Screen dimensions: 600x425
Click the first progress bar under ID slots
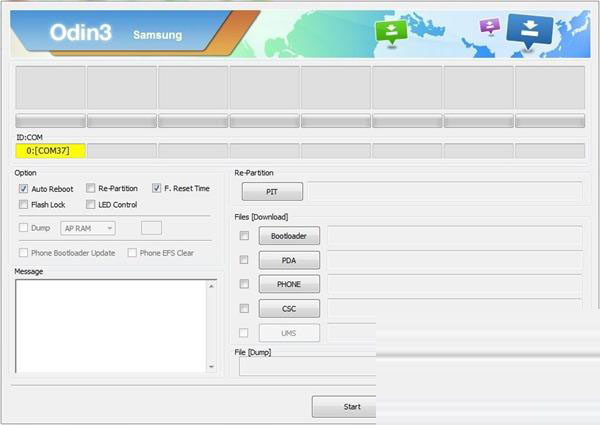tap(51, 120)
